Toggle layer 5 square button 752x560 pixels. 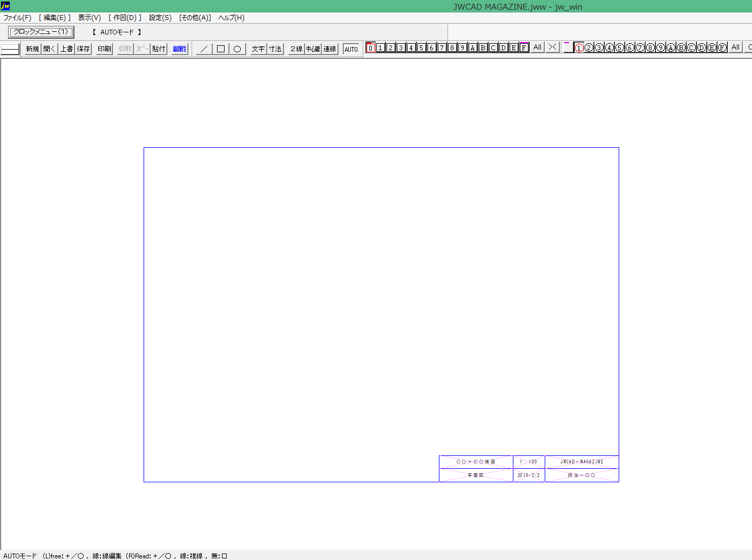[421, 47]
